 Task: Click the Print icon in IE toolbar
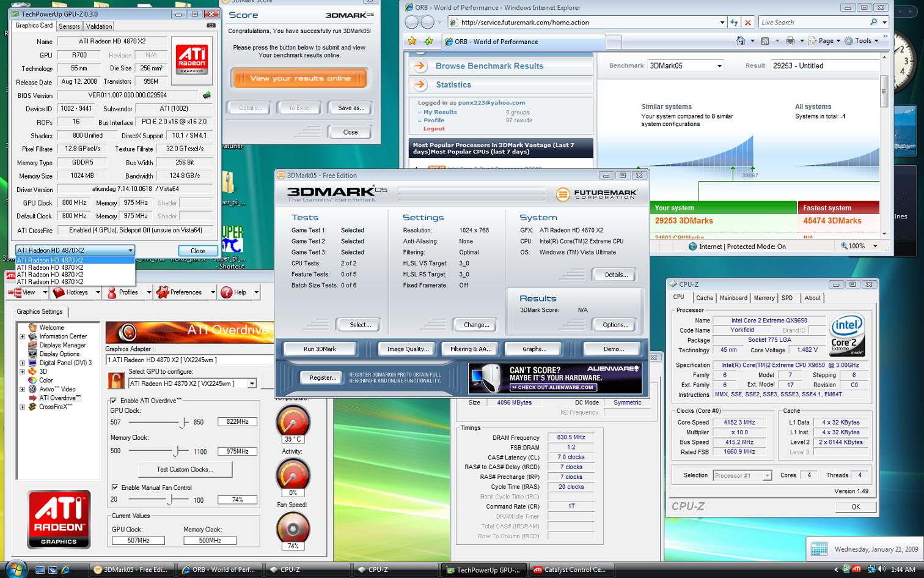(x=790, y=41)
